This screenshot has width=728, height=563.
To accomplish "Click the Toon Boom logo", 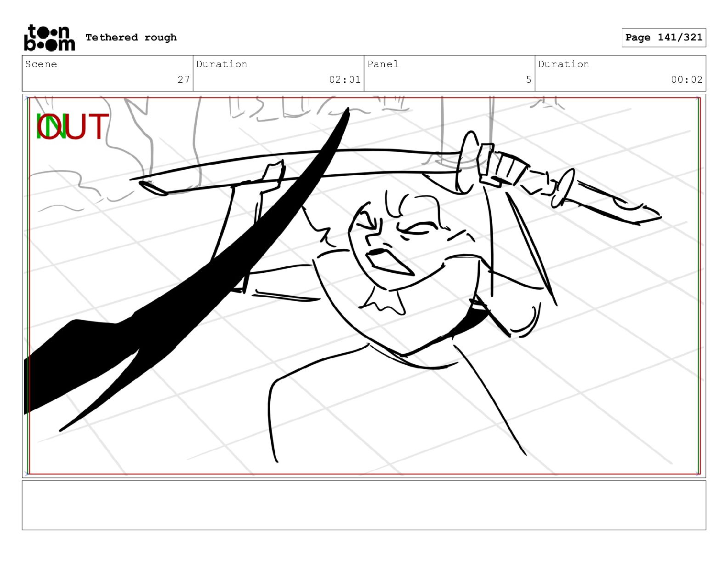I will [x=49, y=37].
